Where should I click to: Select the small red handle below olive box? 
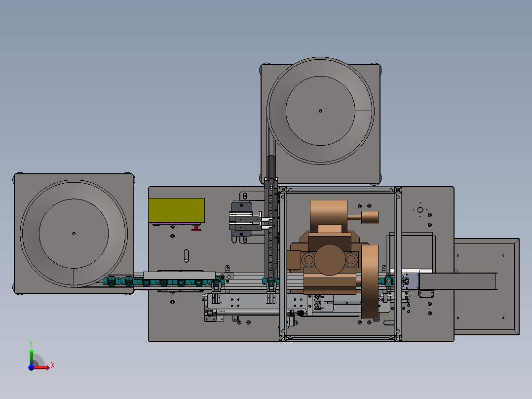(196, 228)
